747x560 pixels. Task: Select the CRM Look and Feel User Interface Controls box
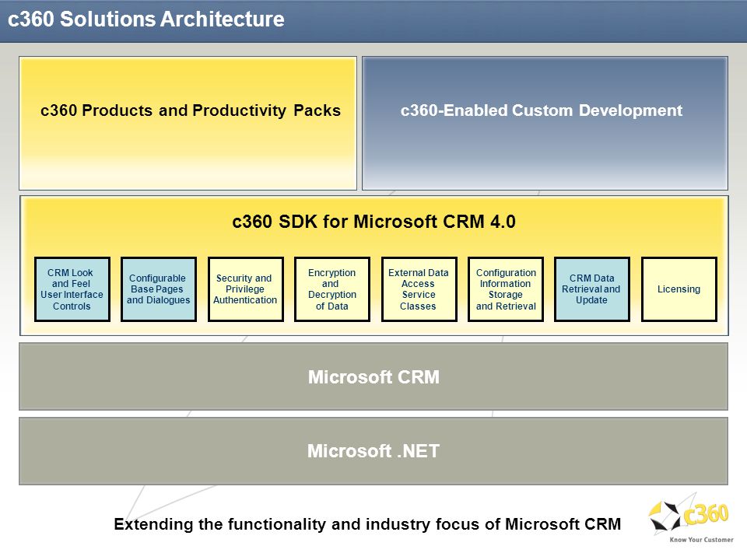pos(72,289)
